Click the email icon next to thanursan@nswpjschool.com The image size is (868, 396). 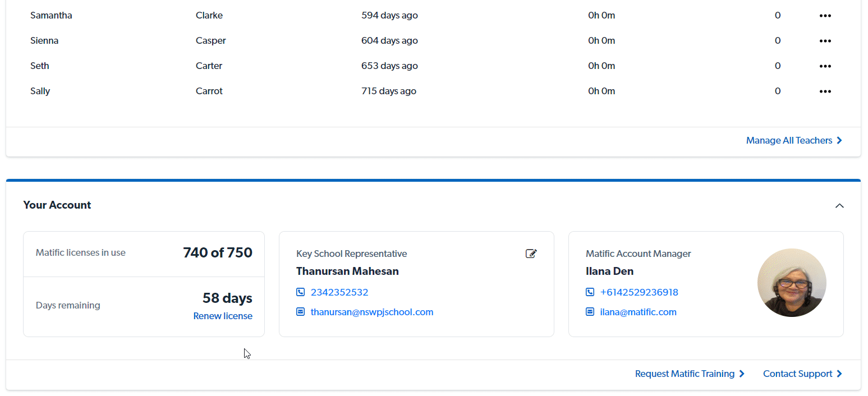301,311
